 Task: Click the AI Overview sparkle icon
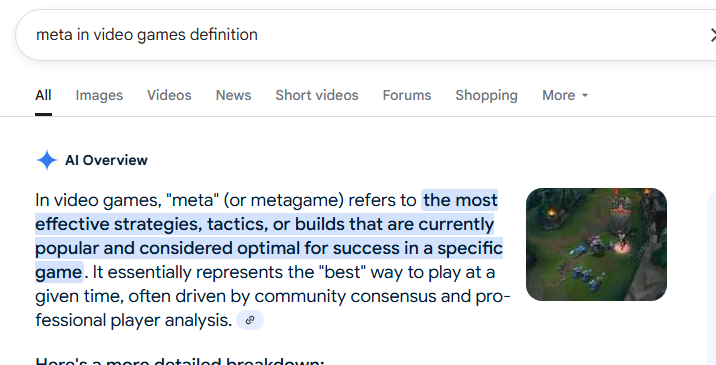(x=47, y=160)
